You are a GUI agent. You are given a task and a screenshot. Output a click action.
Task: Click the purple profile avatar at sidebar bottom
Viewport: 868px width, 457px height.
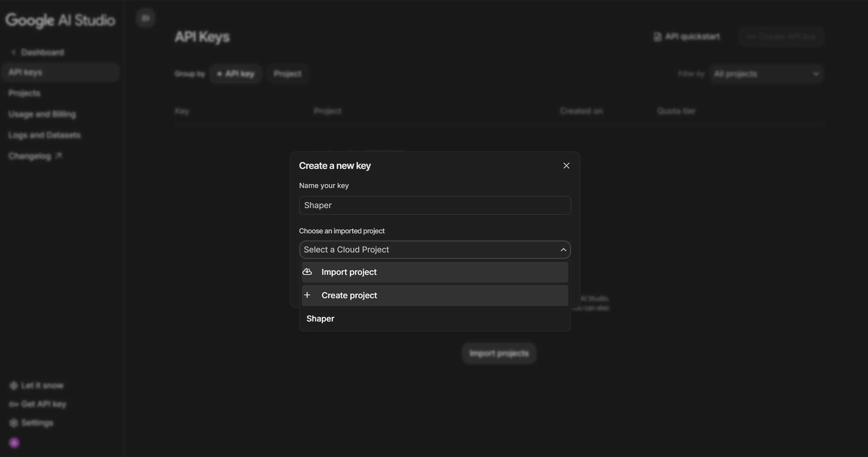click(x=14, y=442)
